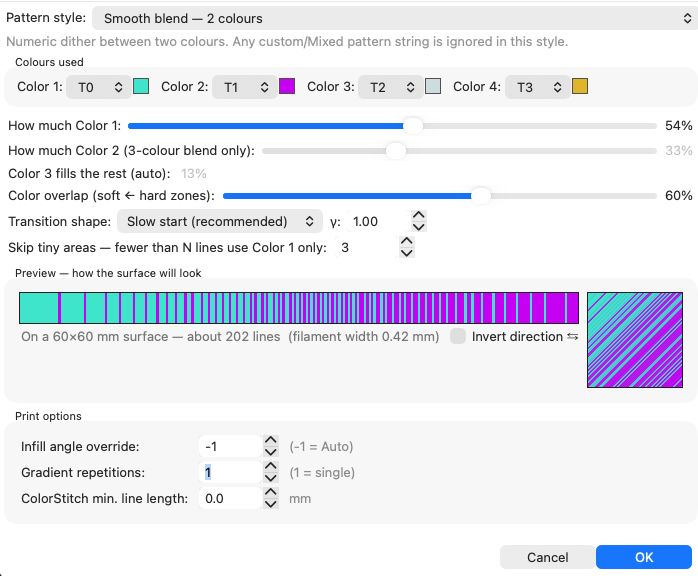The width and height of the screenshot is (698, 576).
Task: Open the Pattern style dropdown
Action: [x=395, y=18]
